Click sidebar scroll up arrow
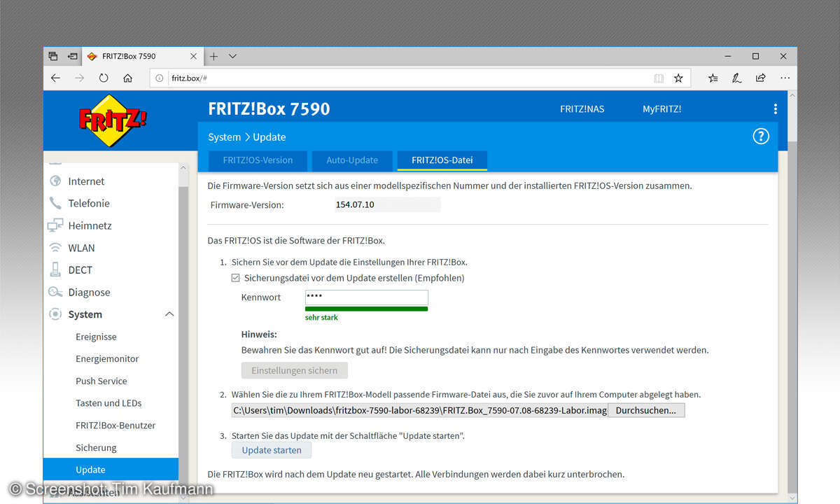The image size is (840, 504). point(183,168)
